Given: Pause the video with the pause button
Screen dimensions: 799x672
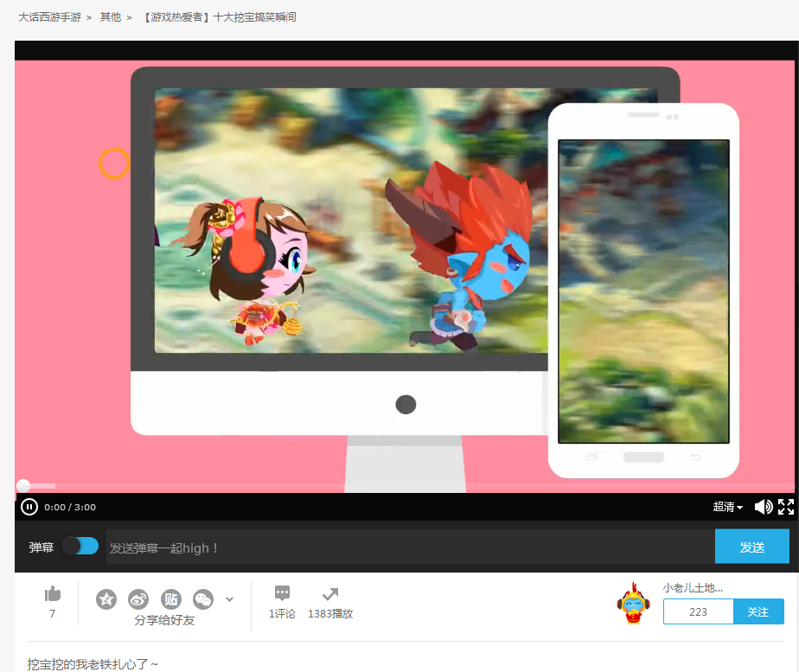Looking at the screenshot, I should [29, 507].
